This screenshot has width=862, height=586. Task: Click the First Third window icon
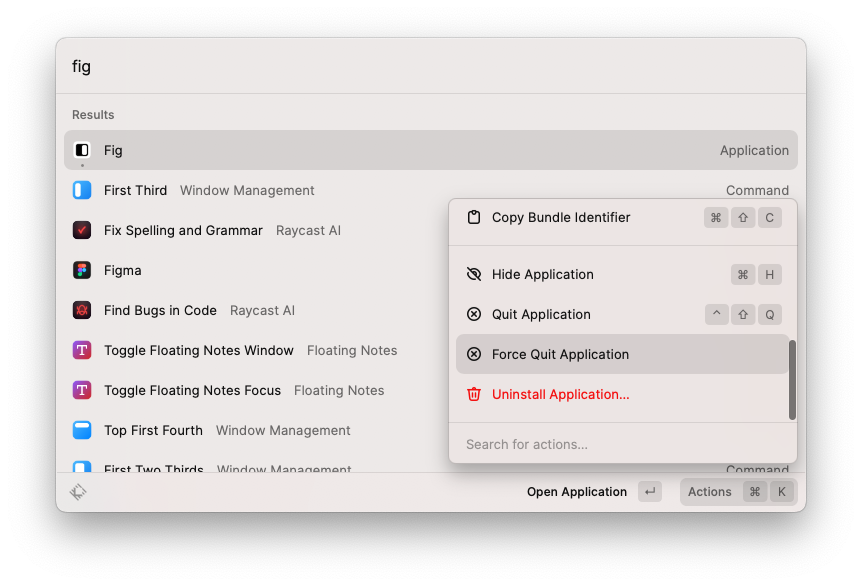point(82,190)
